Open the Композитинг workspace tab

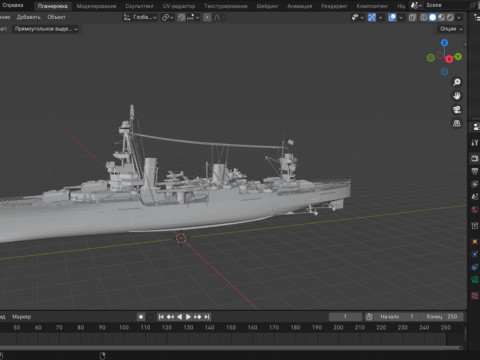372,6
